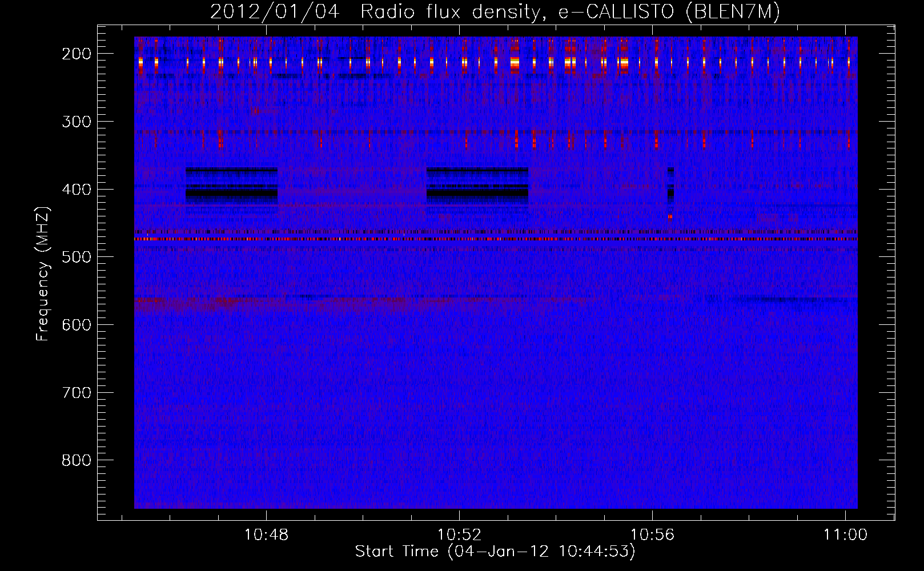The width and height of the screenshot is (924, 571).
Task: Click the 10:52 time tick label
Action: (459, 535)
